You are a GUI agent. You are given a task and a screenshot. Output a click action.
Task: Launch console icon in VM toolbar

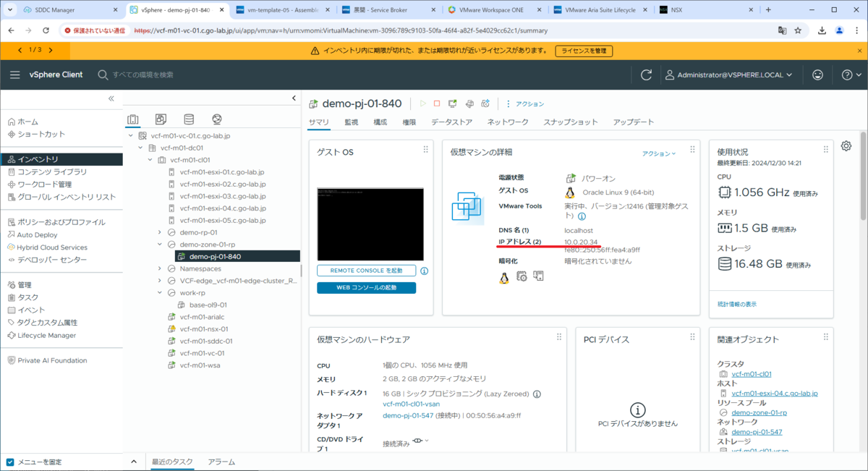[453, 104]
